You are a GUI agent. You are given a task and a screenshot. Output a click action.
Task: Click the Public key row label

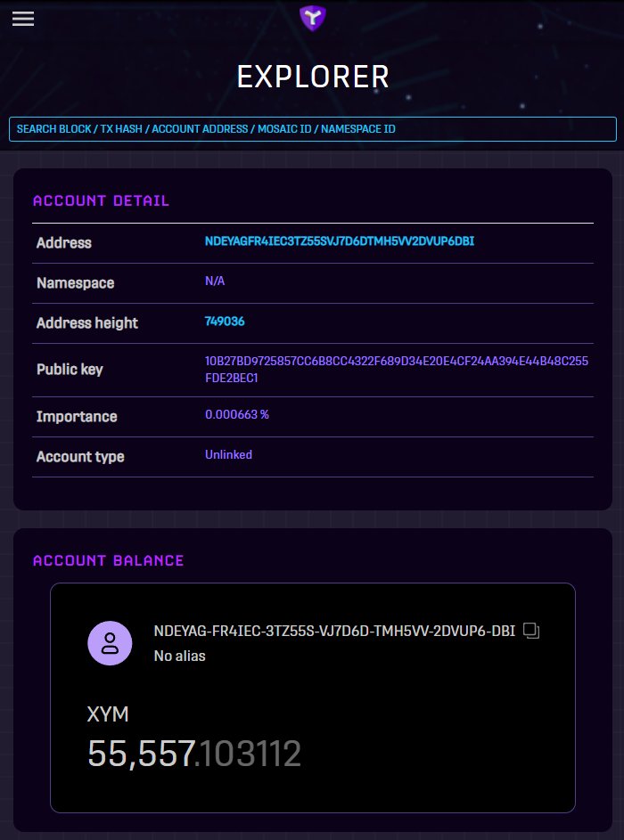click(x=70, y=370)
